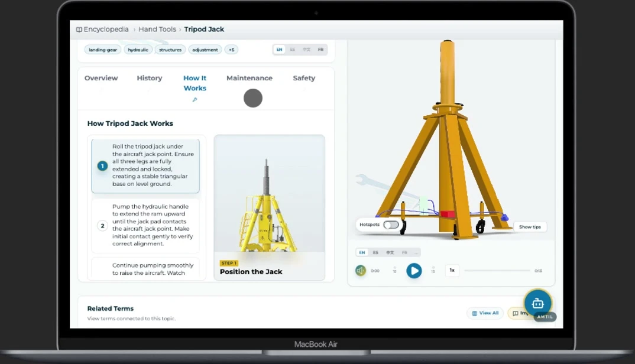Open the AMTIL robot assistant chat
The height and width of the screenshot is (364, 635).
(x=537, y=303)
